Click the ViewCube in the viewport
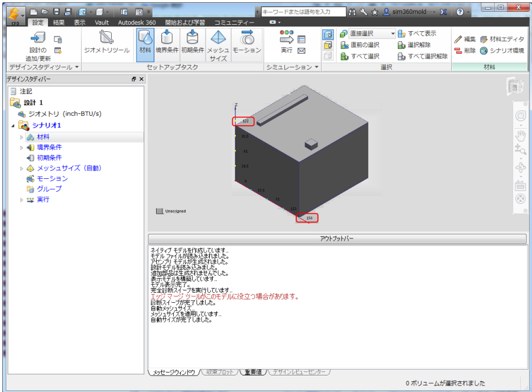The width and height of the screenshot is (532, 392). [x=515, y=87]
